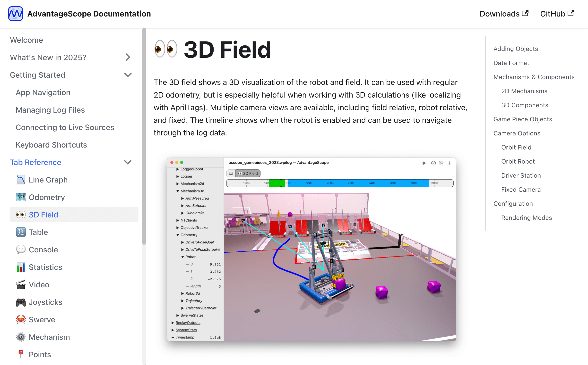Jump to Configuration section

click(x=513, y=204)
